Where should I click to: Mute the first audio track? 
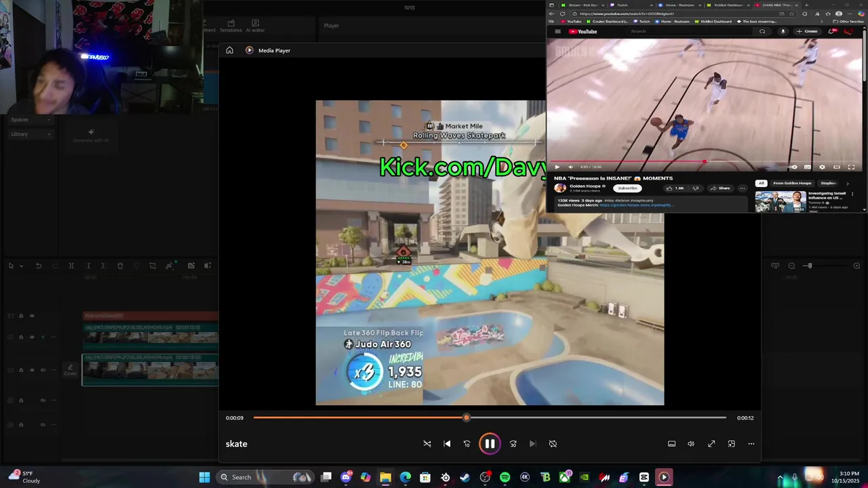(43, 400)
